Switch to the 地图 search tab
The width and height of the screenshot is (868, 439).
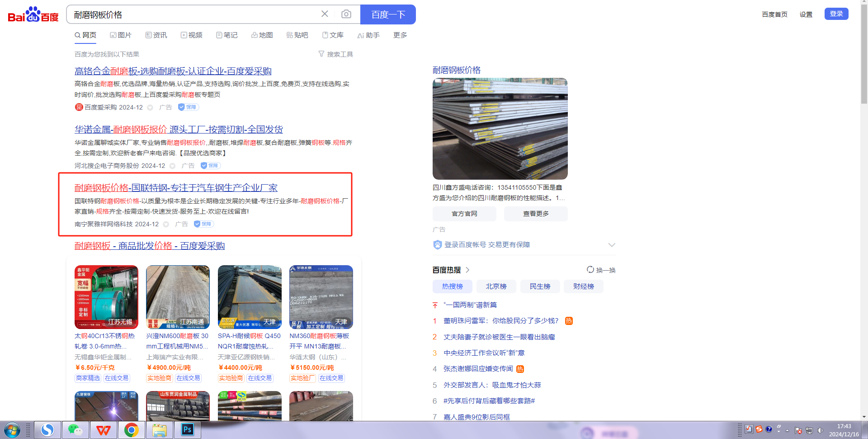point(262,35)
